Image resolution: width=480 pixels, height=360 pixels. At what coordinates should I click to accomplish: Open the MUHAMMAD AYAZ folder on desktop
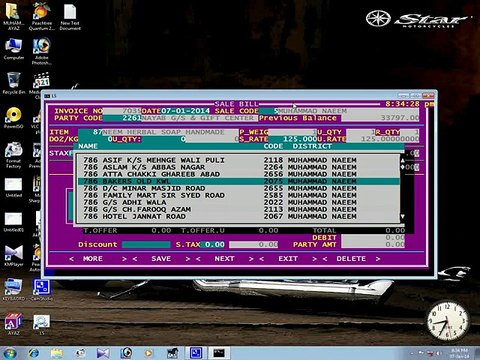[13, 16]
